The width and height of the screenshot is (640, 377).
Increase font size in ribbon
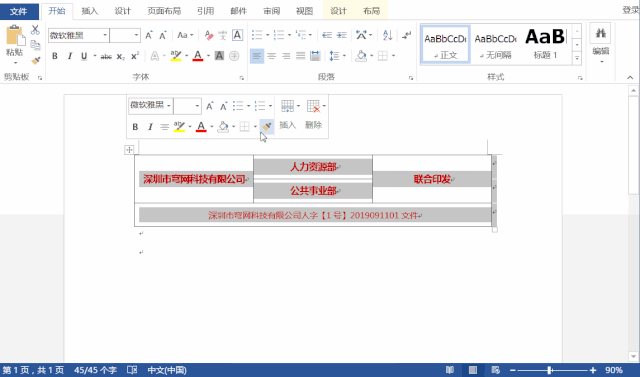click(x=149, y=35)
